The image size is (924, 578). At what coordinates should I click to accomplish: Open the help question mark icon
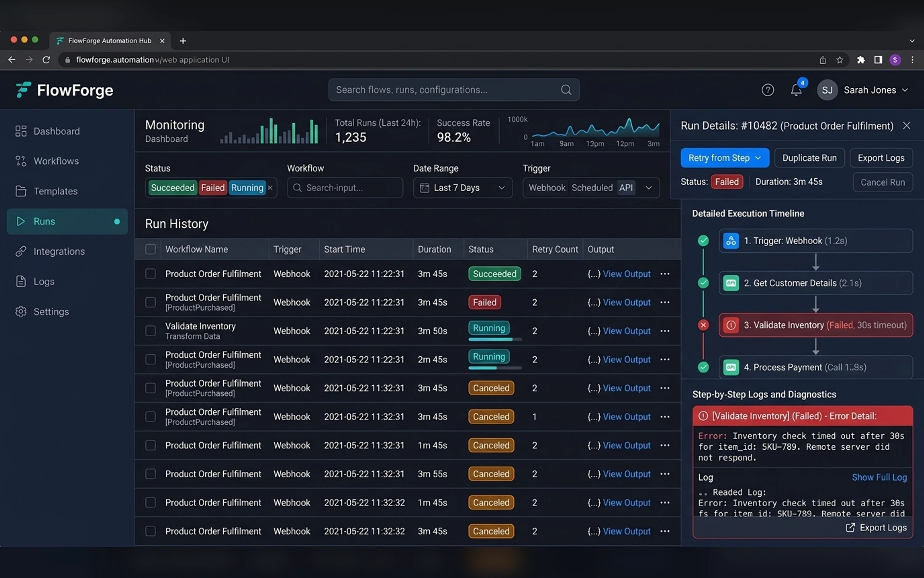click(767, 90)
